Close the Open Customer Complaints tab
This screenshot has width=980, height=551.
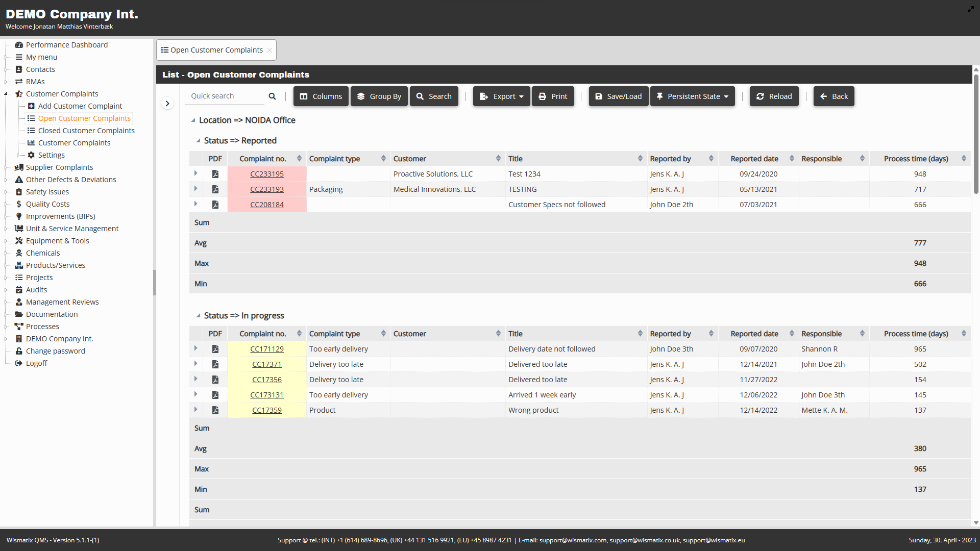(269, 50)
